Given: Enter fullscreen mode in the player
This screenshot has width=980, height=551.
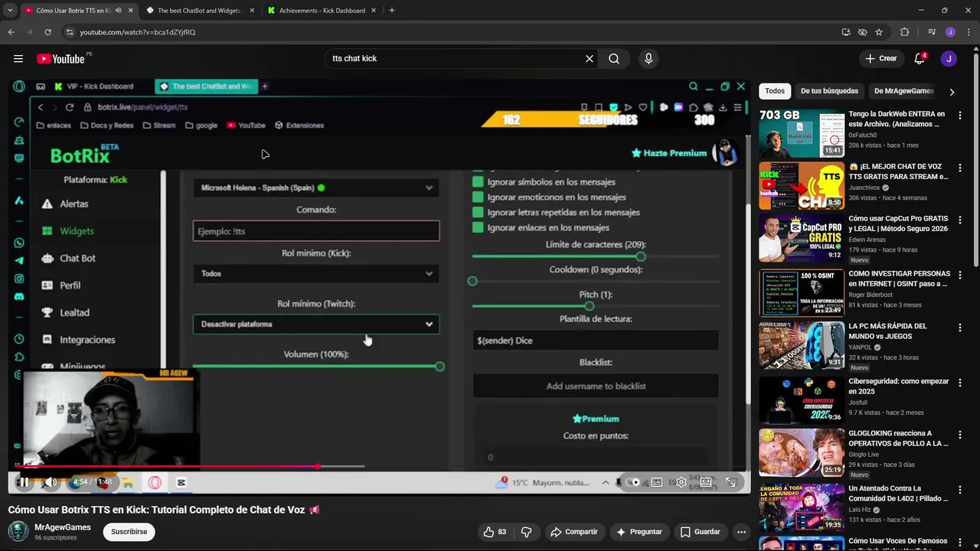Looking at the screenshot, I should tap(731, 482).
